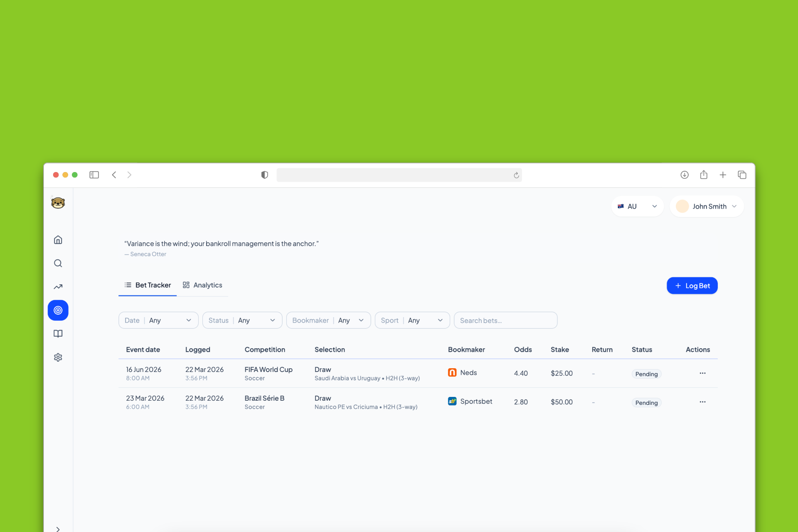The width and height of the screenshot is (798, 532).
Task: Open John Smith account menu
Action: click(707, 207)
